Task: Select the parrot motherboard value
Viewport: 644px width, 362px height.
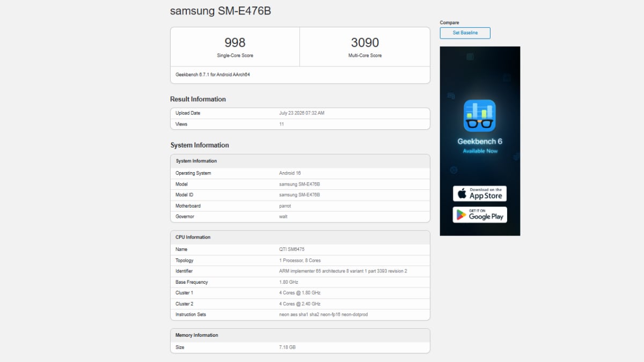Action: (285, 206)
